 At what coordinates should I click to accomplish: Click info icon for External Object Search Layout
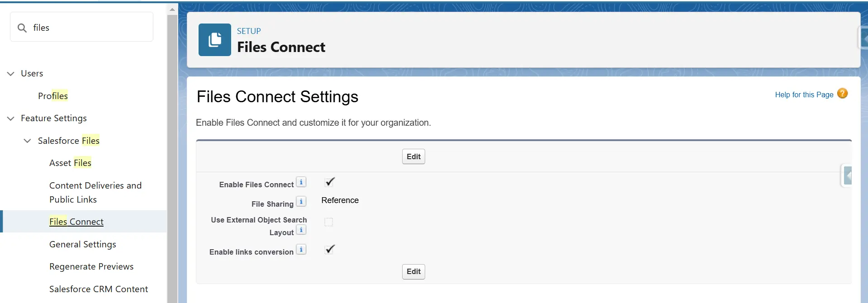tap(301, 230)
